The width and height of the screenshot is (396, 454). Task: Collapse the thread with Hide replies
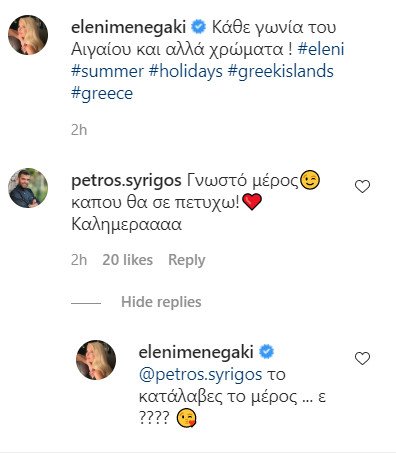(x=161, y=302)
